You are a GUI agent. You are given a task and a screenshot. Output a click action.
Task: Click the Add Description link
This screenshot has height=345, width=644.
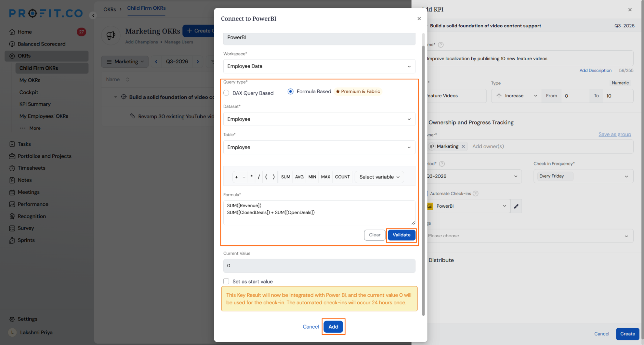[x=595, y=70]
